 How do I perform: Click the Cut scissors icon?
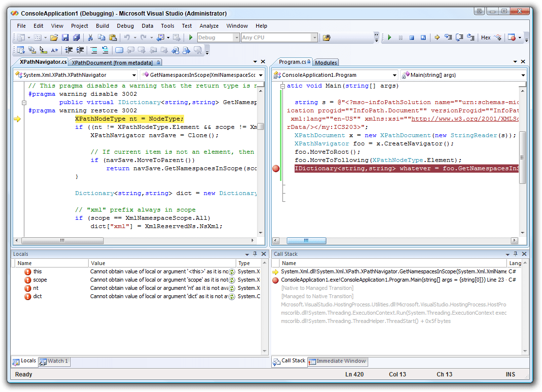[90, 37]
